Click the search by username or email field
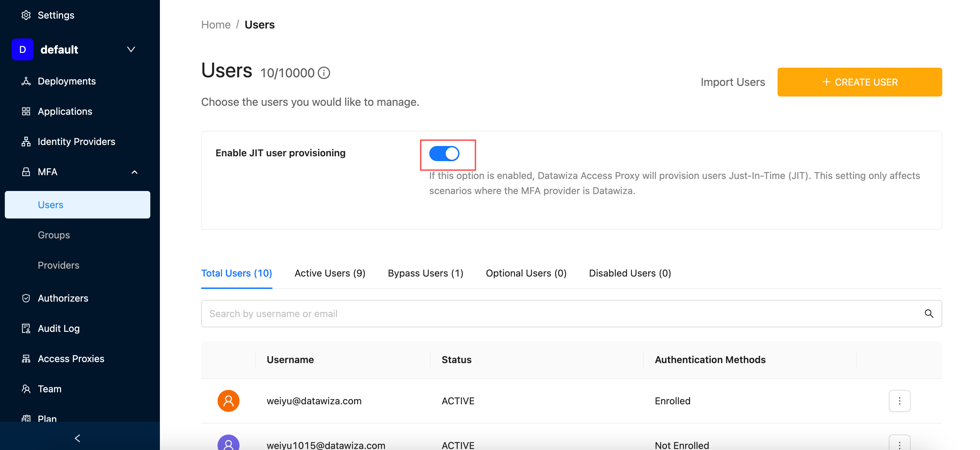980x450 pixels. [x=456, y=313]
